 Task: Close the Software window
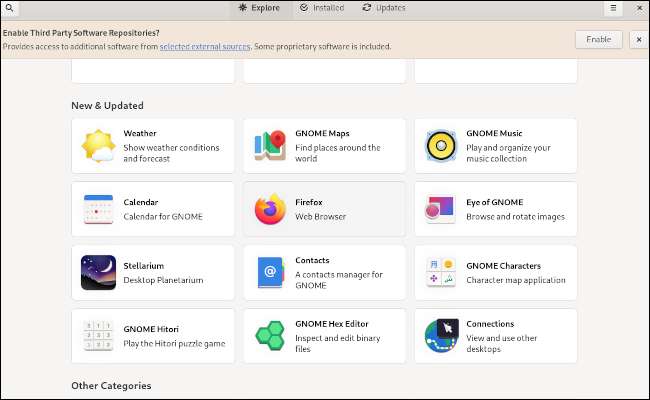tap(639, 8)
